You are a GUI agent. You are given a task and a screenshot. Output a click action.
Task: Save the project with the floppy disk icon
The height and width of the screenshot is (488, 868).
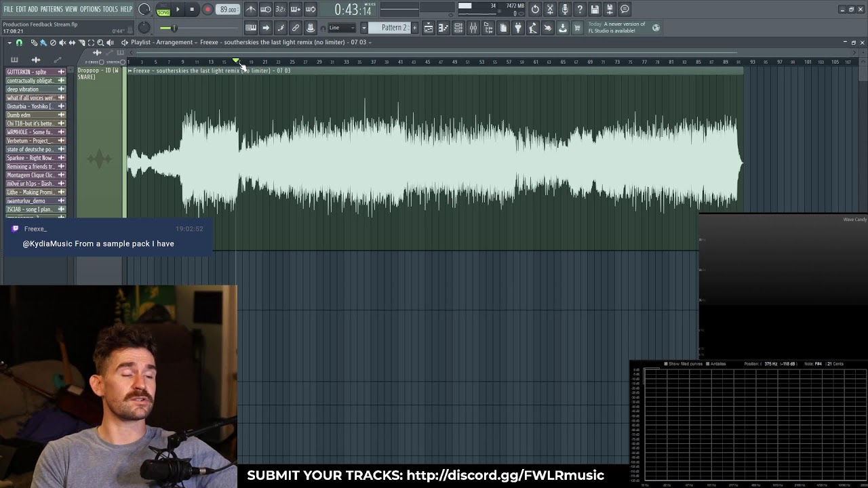(595, 9)
